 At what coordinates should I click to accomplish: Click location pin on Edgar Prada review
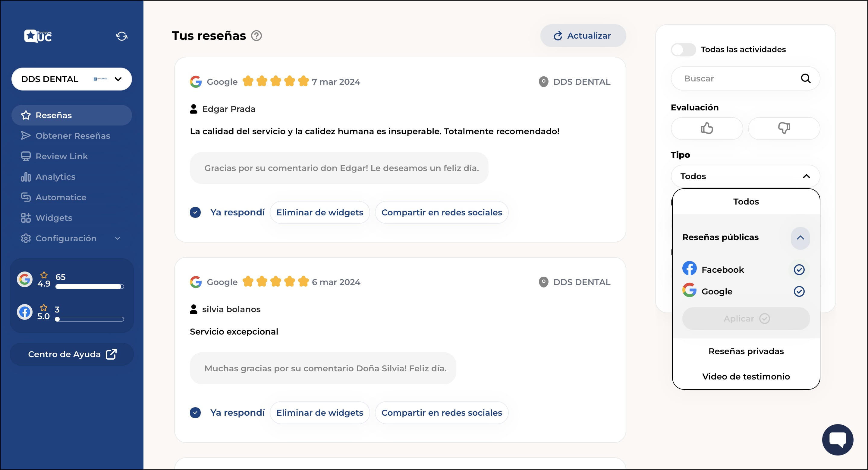[x=543, y=81]
